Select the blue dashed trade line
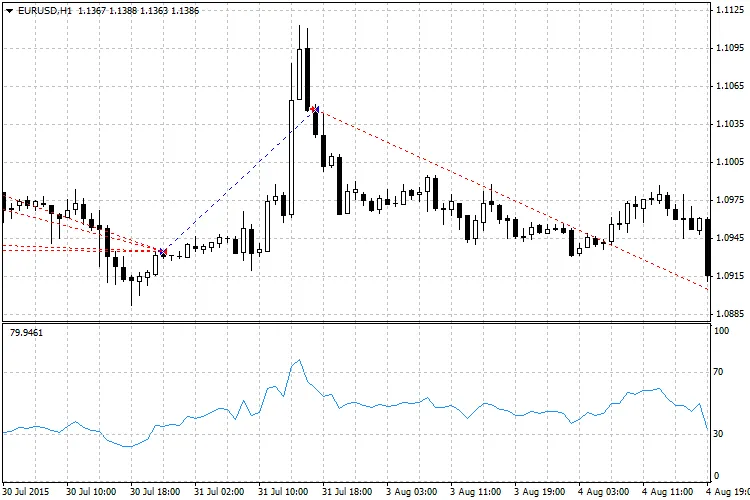Viewport: 750px width, 500px height. click(x=240, y=179)
